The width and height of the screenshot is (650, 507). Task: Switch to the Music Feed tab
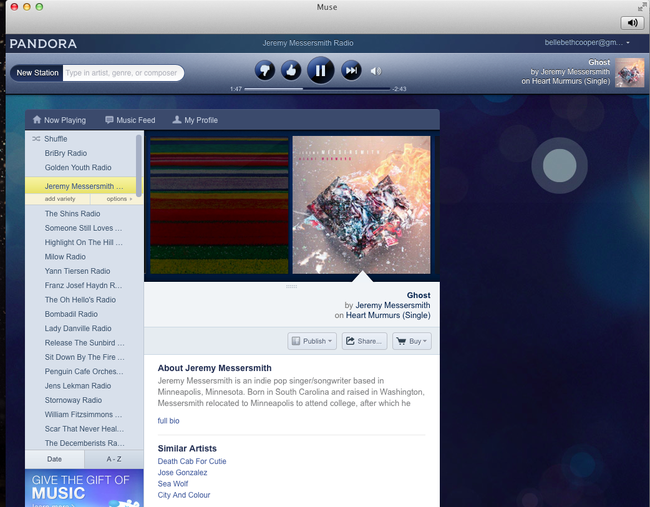click(x=130, y=120)
